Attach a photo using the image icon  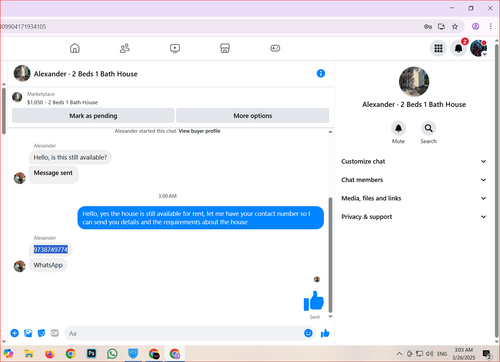pyautogui.click(x=28, y=333)
